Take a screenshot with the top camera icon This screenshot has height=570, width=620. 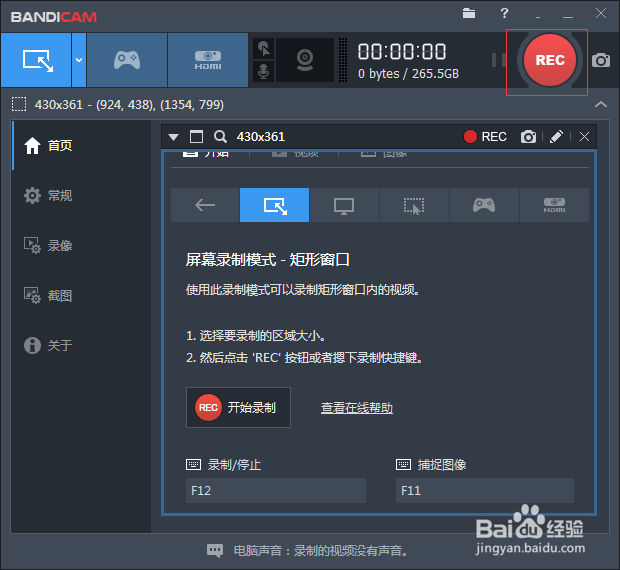pyautogui.click(x=601, y=60)
